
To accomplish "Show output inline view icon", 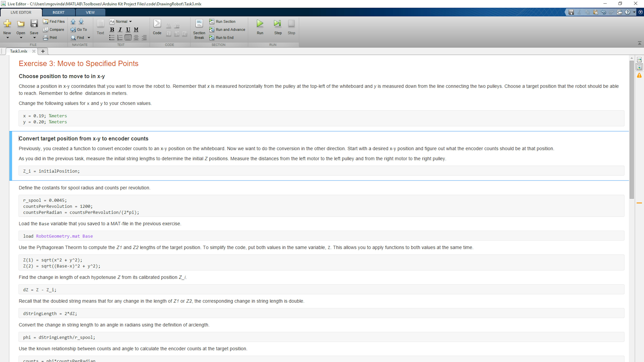I will (x=639, y=67).
